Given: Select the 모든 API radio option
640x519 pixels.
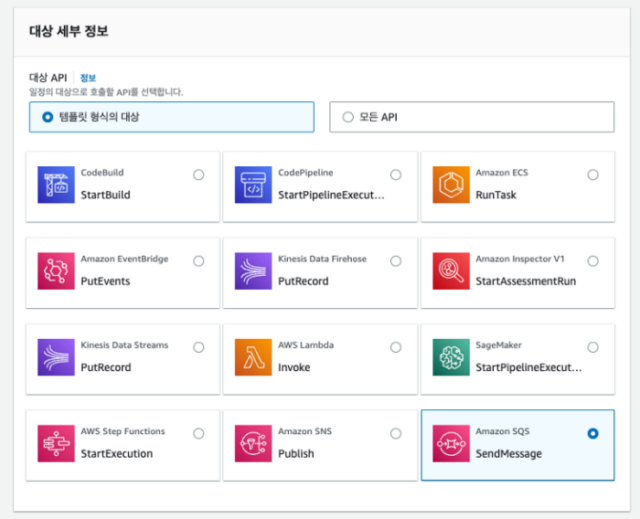Looking at the screenshot, I should (x=348, y=117).
